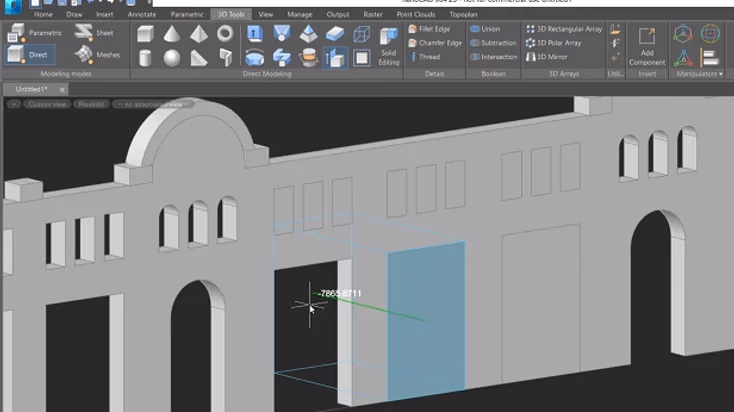Switch to Sheet modeling mode

coord(94,33)
